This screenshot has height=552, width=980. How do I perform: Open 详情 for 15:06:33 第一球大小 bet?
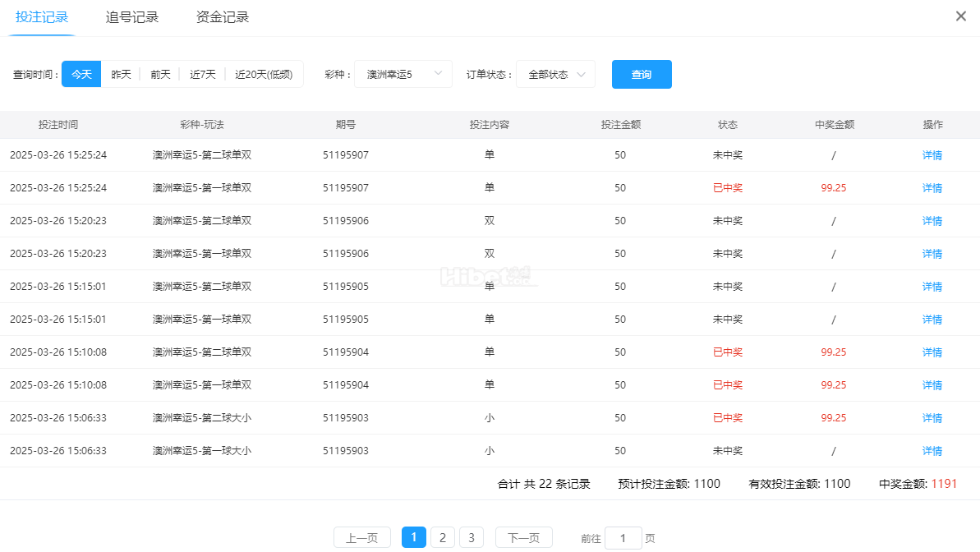[932, 451]
